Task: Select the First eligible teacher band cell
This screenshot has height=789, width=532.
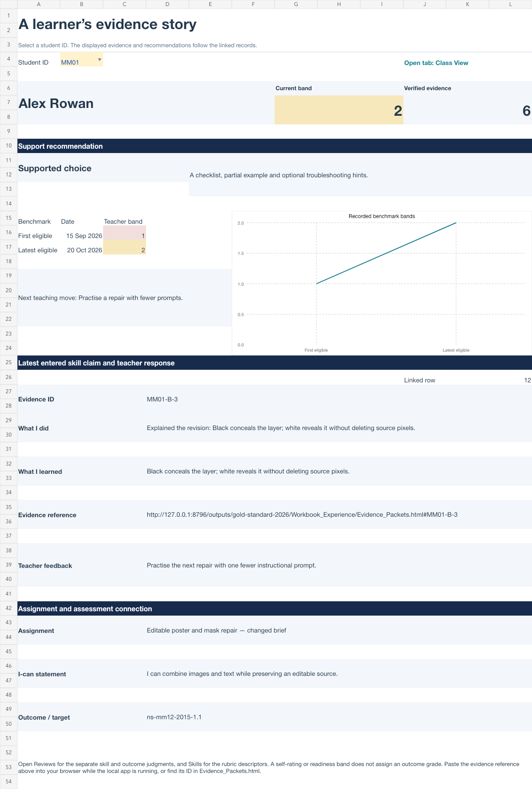Action: [x=124, y=233]
